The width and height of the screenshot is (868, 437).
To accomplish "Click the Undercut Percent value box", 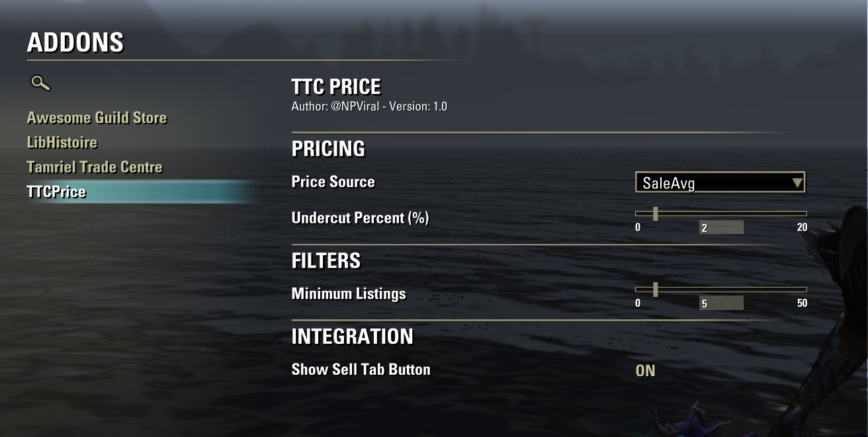I will click(x=721, y=228).
